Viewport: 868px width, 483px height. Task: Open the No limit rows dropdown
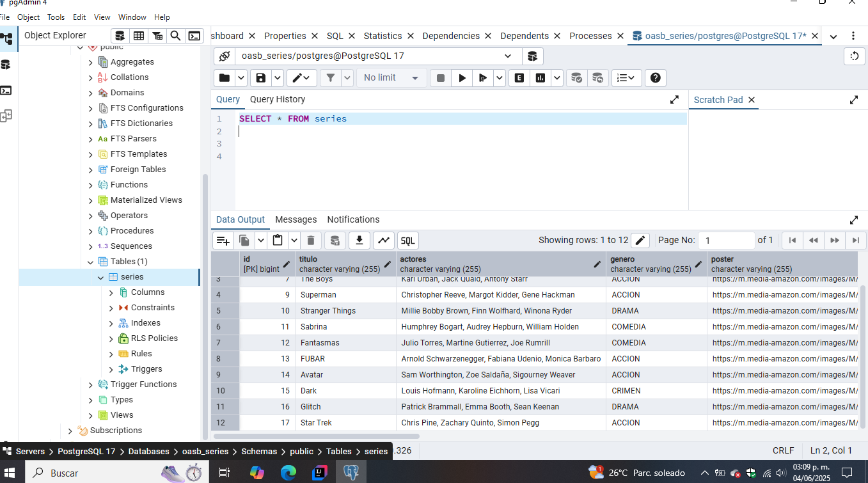(391, 78)
